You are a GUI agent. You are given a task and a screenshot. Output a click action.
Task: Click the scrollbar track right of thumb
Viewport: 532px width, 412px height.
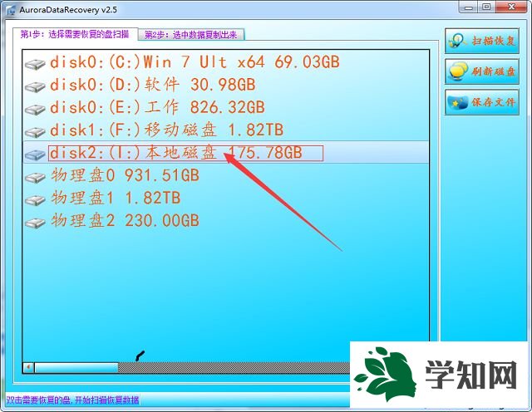pos(234,367)
